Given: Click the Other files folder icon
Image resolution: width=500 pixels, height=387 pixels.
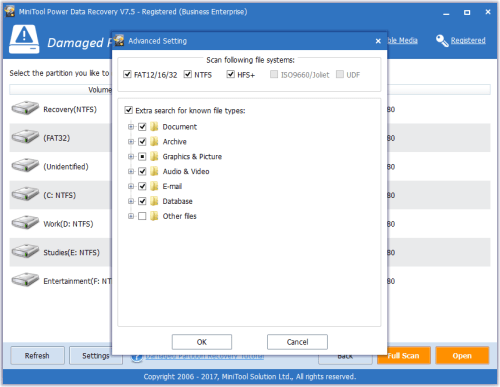Looking at the screenshot, I should point(154,216).
